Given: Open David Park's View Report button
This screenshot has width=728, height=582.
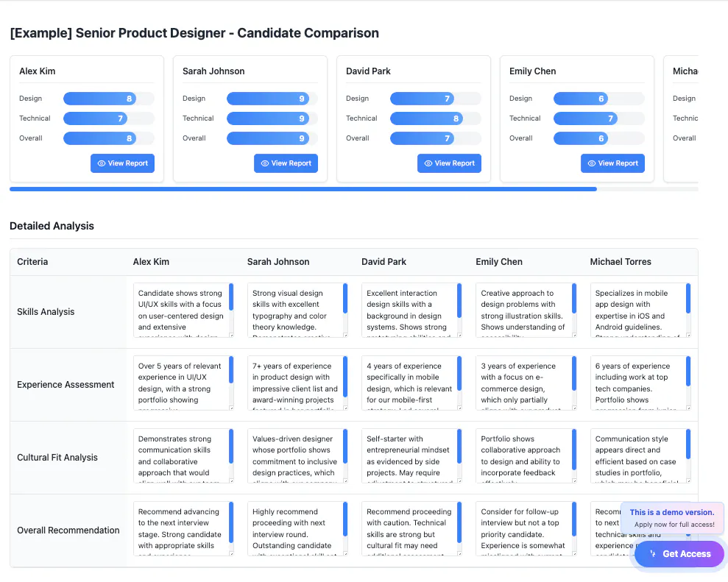Looking at the screenshot, I should [x=449, y=163].
